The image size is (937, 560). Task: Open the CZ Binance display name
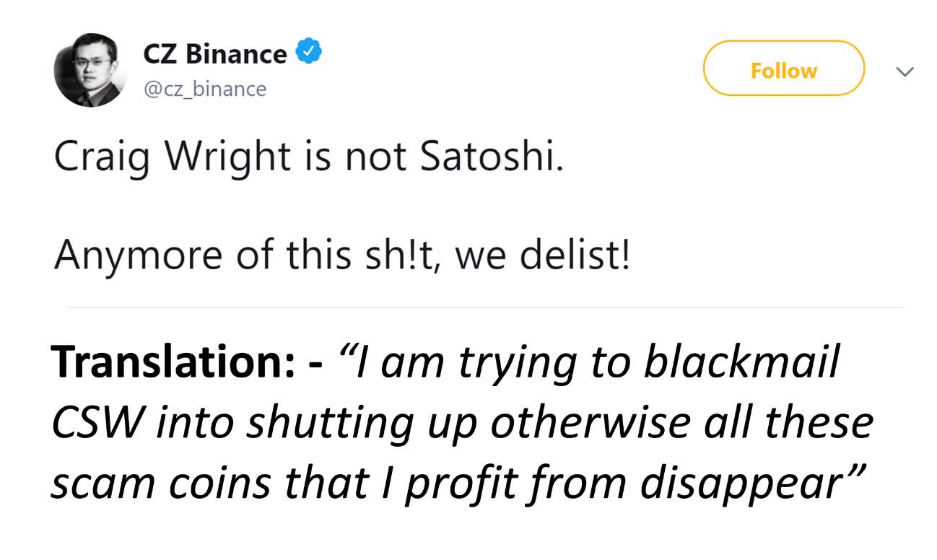tap(214, 53)
